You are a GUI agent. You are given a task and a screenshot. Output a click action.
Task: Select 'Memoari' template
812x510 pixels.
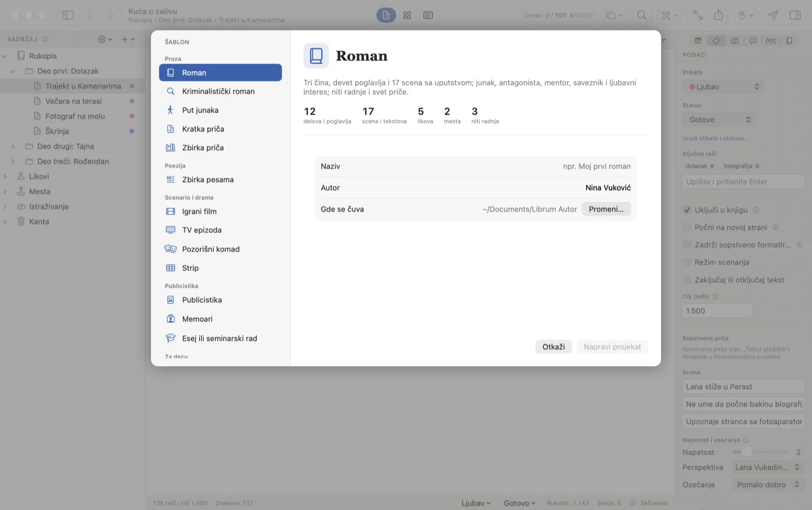pyautogui.click(x=220, y=319)
